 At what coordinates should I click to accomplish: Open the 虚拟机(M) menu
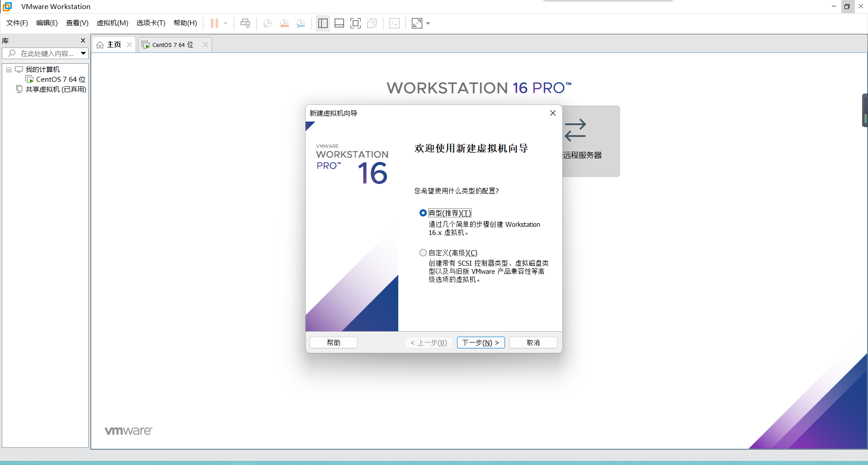pos(113,23)
